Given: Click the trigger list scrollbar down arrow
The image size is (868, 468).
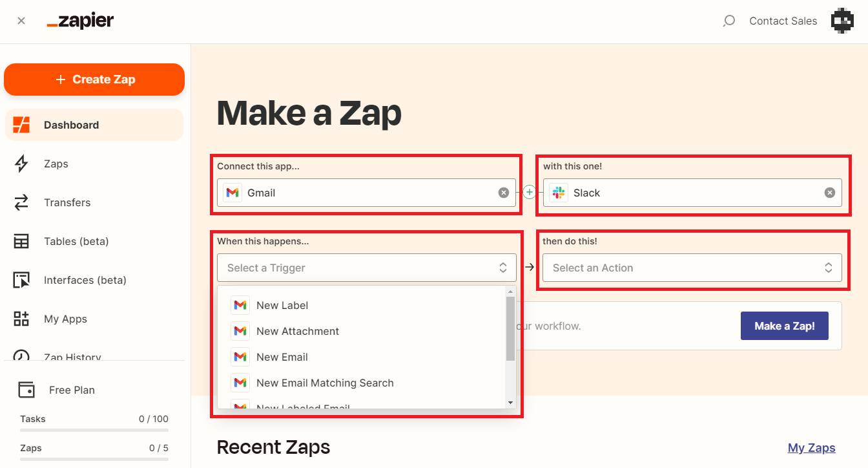Looking at the screenshot, I should (511, 403).
